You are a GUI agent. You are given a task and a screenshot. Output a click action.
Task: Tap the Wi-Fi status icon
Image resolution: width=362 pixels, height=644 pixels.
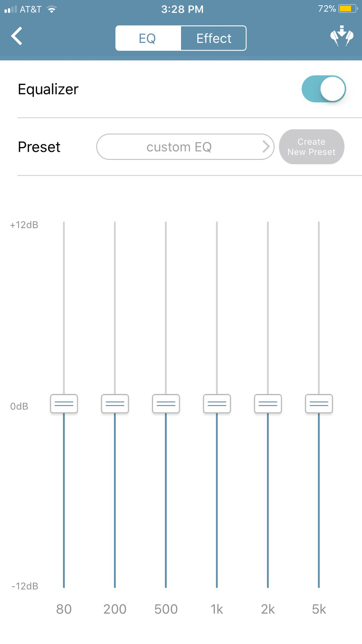(x=52, y=9)
